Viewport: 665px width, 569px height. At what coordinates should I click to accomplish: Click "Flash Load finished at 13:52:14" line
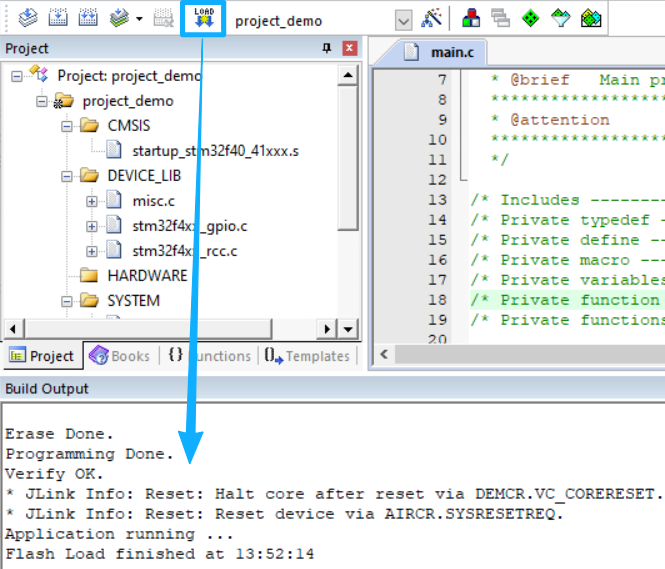click(x=159, y=554)
